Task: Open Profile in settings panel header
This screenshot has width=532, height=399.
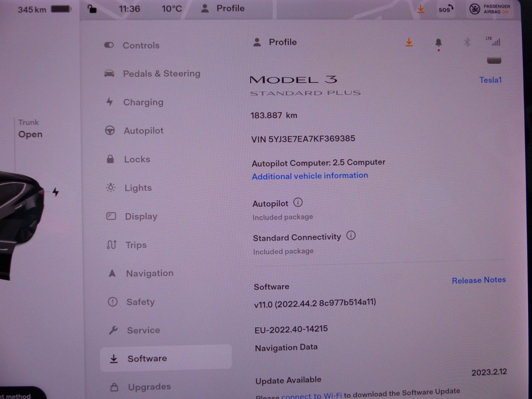Action: point(275,42)
